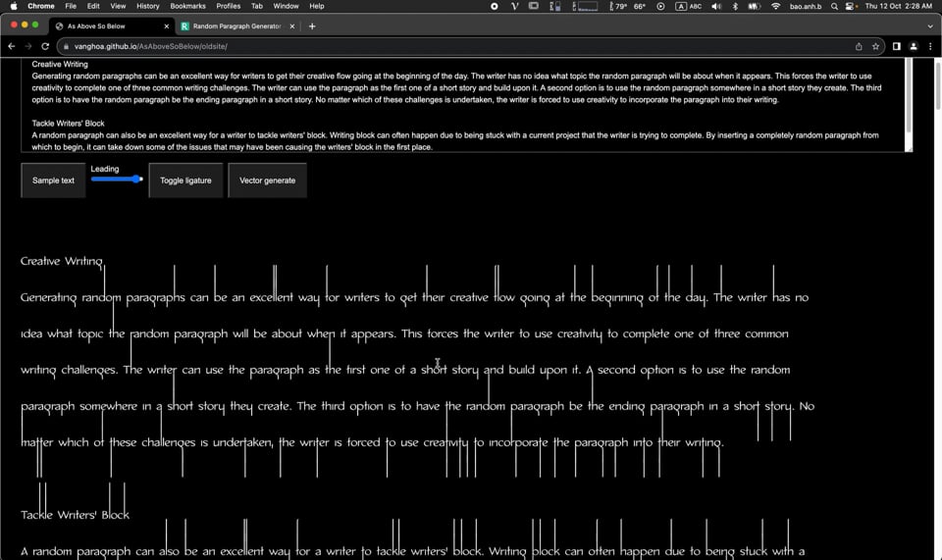Close the Random Paragraph Generator tab
This screenshot has height=560, width=942.
(x=292, y=26)
